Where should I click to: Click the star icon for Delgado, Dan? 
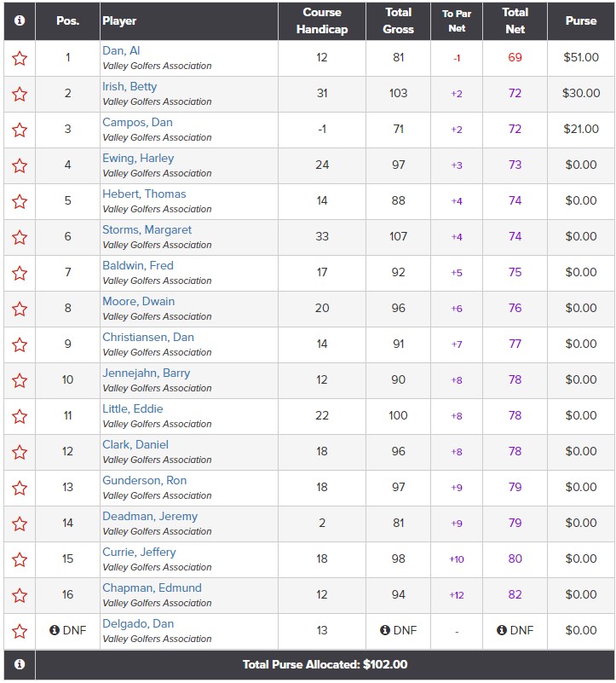20,631
